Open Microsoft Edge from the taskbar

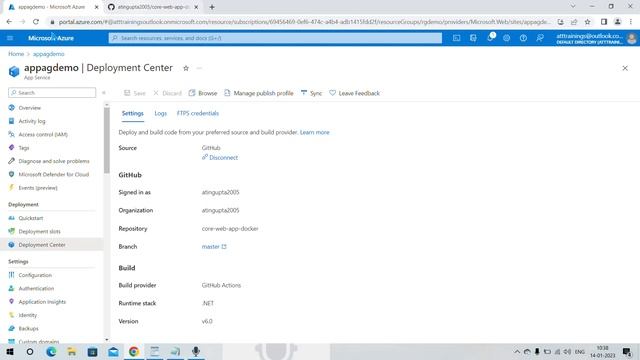coord(51,351)
